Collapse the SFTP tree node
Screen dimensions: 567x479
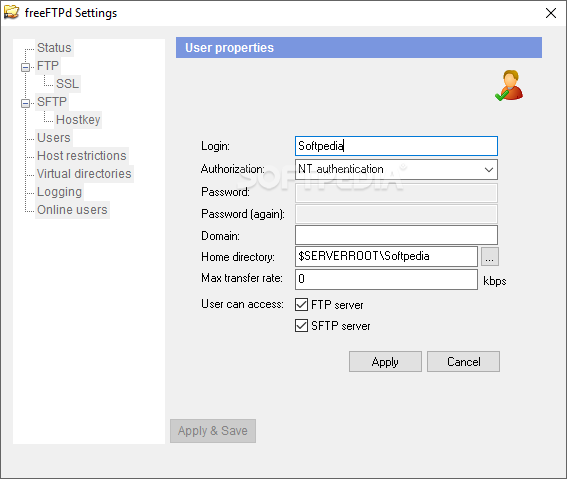(x=25, y=103)
